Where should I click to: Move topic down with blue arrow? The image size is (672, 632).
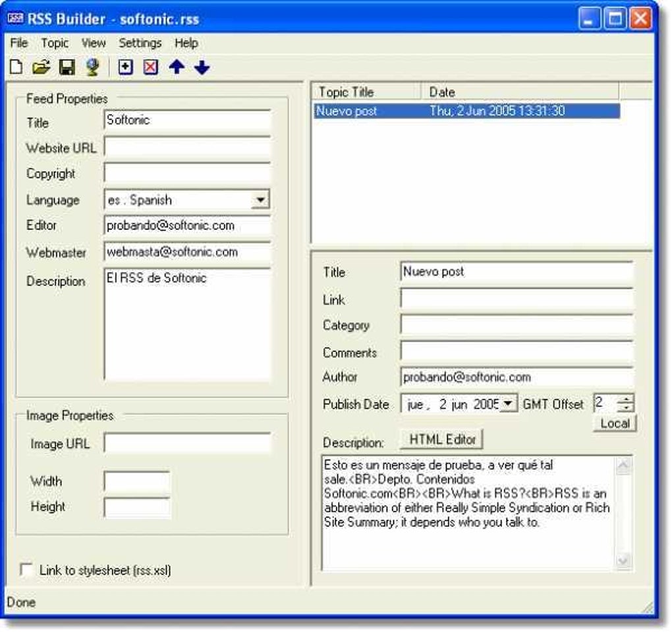point(202,67)
